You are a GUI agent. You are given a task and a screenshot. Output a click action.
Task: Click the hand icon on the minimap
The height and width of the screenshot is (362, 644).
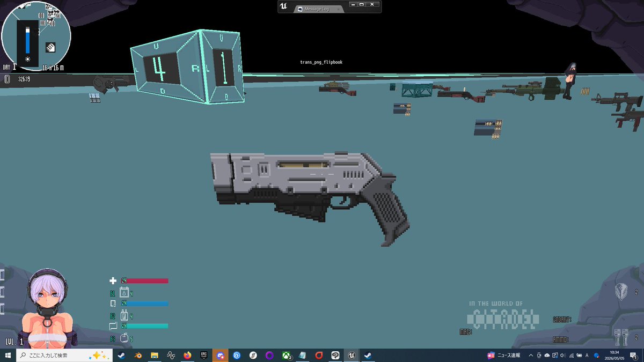[50, 47]
